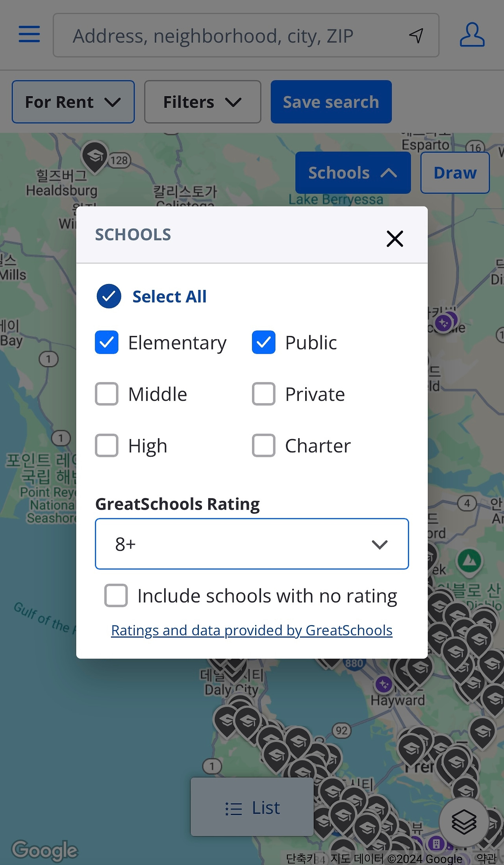Image resolution: width=504 pixels, height=865 pixels.
Task: Uncheck the Elementary checkbox
Action: (x=107, y=342)
